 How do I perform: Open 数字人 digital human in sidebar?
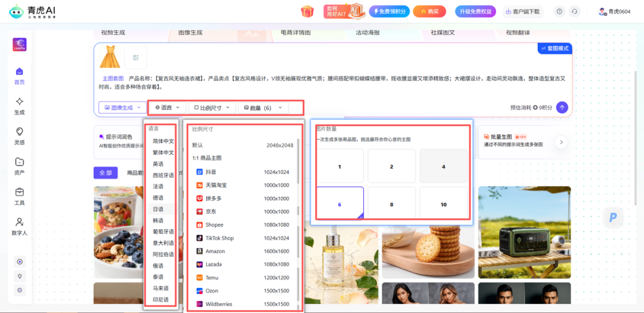[19, 227]
